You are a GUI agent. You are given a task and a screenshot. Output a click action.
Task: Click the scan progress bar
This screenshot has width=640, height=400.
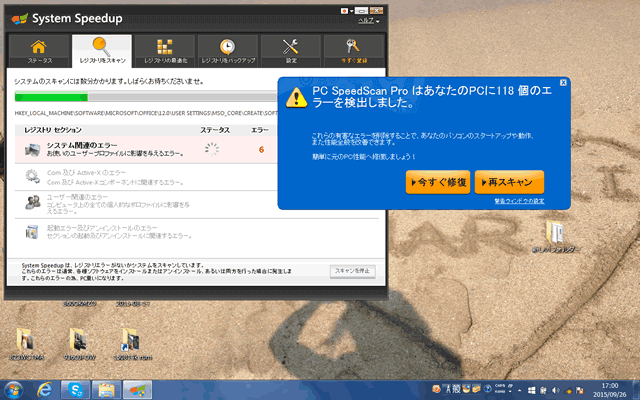(146, 97)
